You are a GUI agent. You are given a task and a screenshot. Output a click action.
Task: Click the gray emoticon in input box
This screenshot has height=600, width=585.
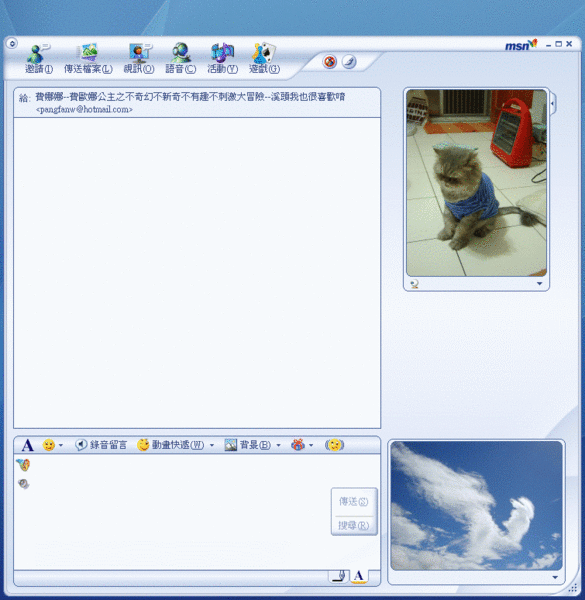coord(23,484)
